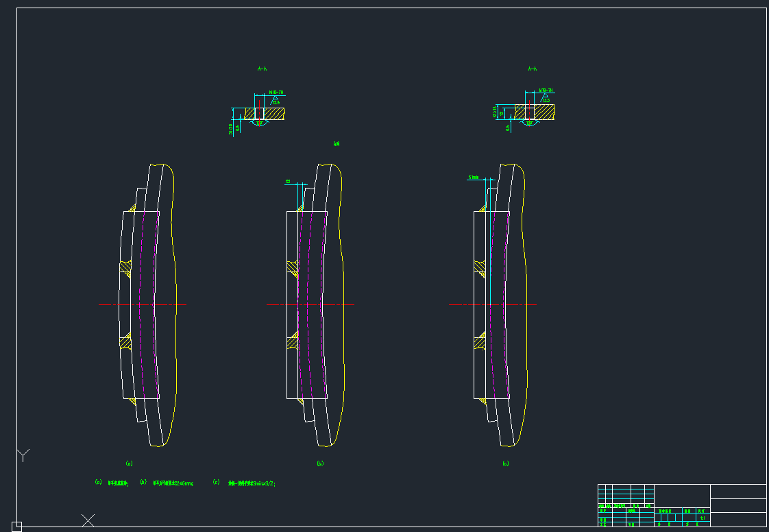Viewport: 769px width, 532px height.
Task: Click the (c) label below right drawing
Action: tap(506, 464)
